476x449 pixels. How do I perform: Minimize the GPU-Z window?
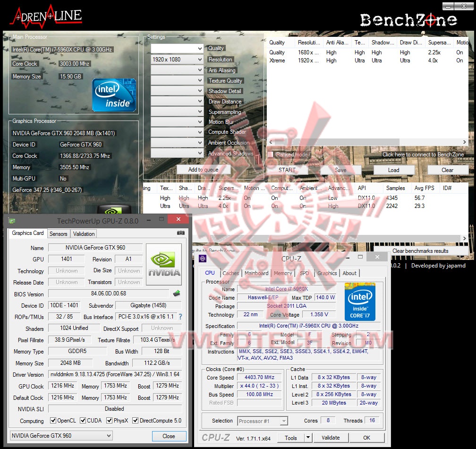149,219
